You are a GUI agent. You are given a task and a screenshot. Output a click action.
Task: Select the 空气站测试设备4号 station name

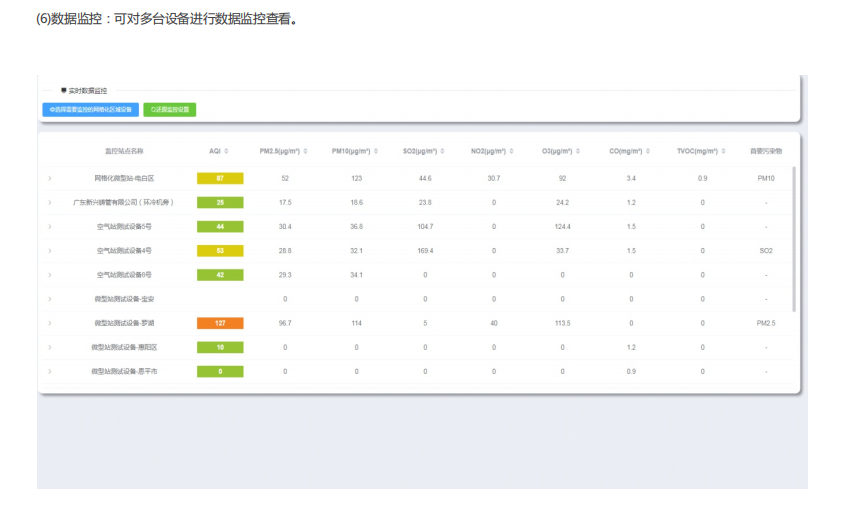click(x=124, y=251)
